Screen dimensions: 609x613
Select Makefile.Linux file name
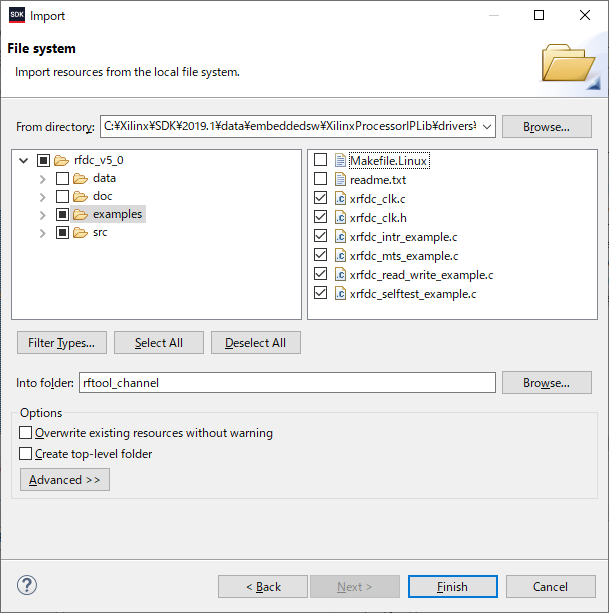point(389,161)
